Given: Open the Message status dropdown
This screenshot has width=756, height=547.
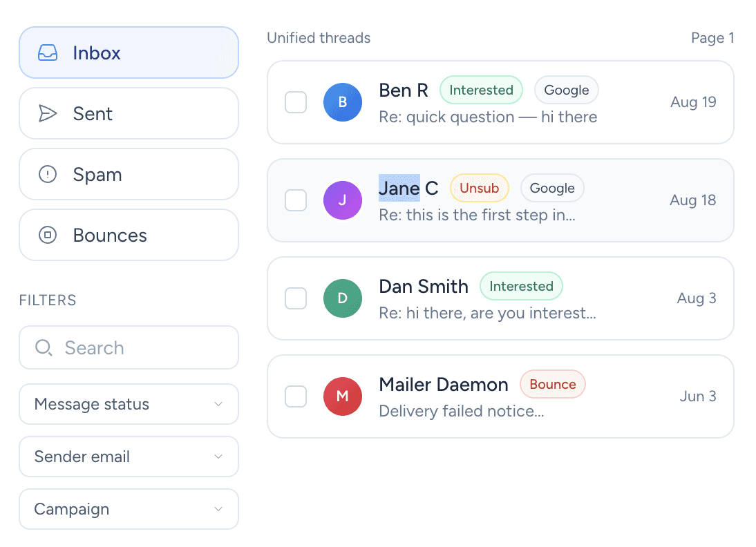Looking at the screenshot, I should click(x=129, y=404).
